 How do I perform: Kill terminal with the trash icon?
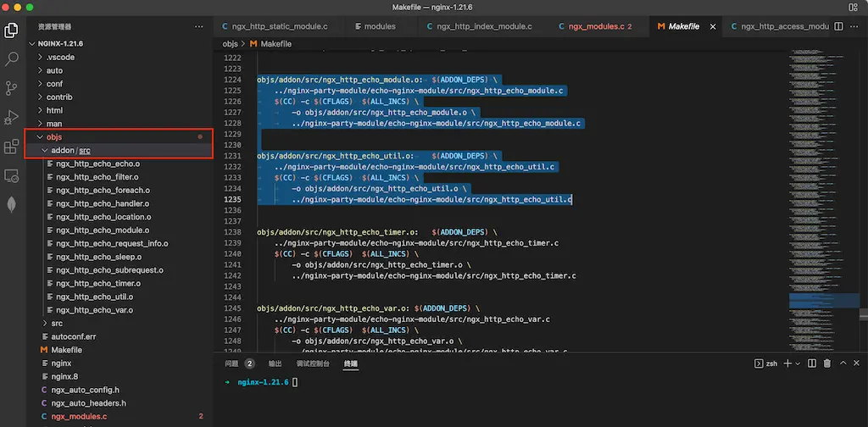[826, 363]
